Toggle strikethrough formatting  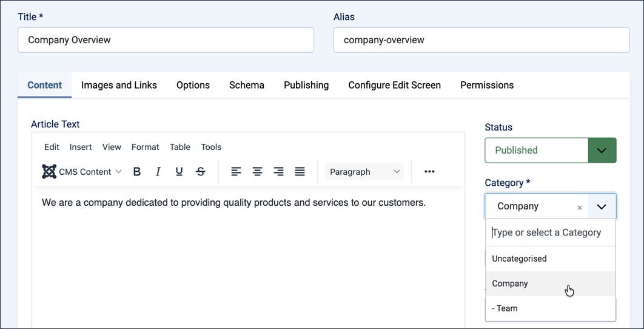click(201, 172)
